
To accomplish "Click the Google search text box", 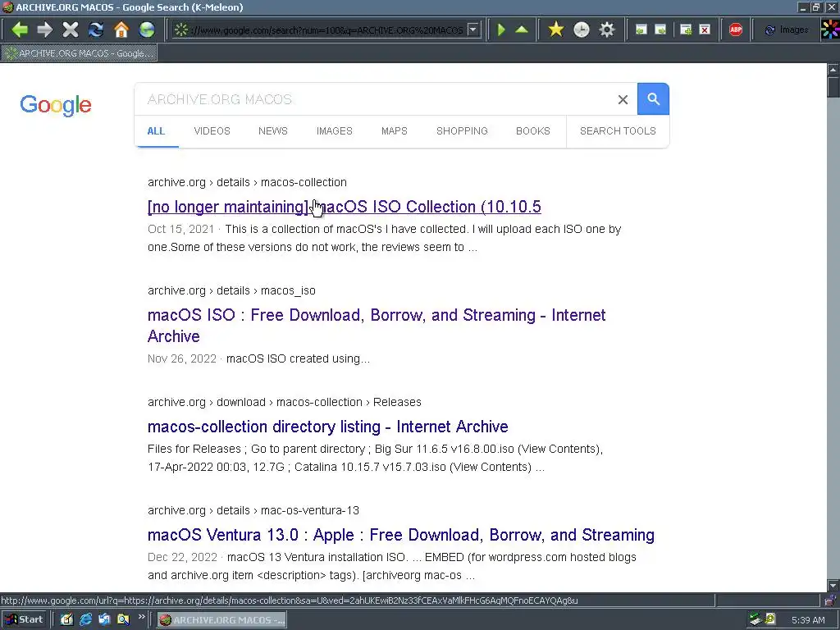I will [x=375, y=99].
